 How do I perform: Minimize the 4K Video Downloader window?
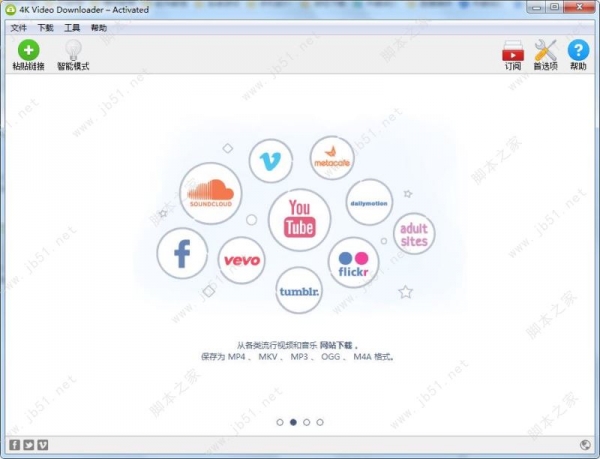(x=536, y=7)
